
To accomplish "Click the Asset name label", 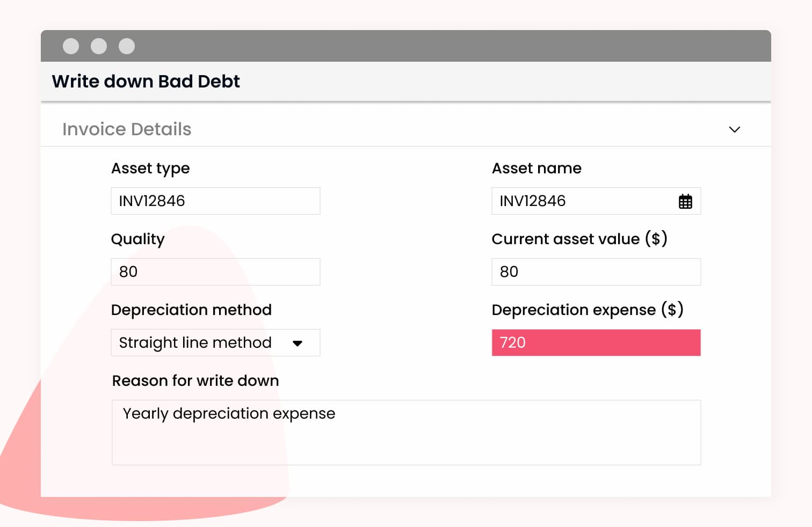I will (x=536, y=169).
